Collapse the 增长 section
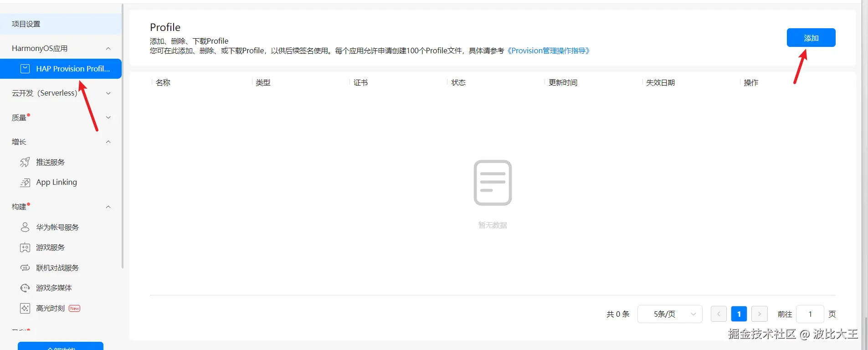Screen dimensions: 868x350 (x=108, y=142)
